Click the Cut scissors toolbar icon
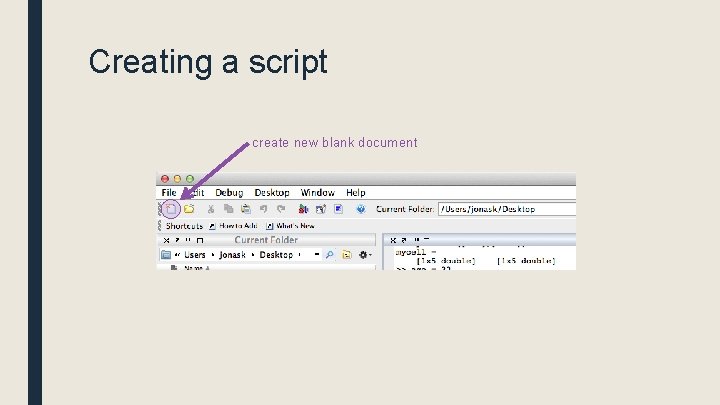Image resolution: width=720 pixels, height=405 pixels. tap(211, 209)
